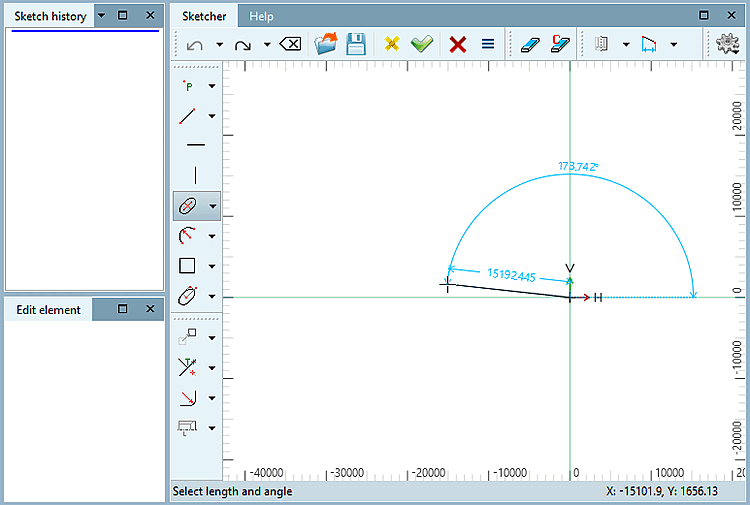Select the point tool in side toolbar
Image resolution: width=750 pixels, height=505 pixels.
(188, 87)
